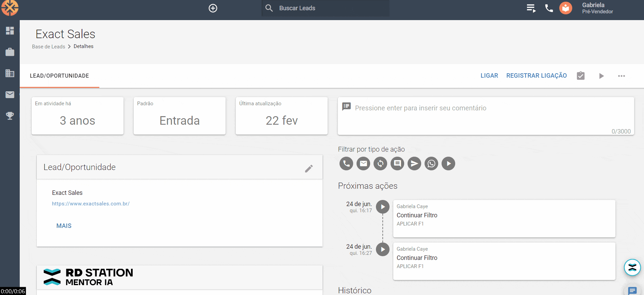Open the exactsales.com.br website link
This screenshot has height=295, width=644.
click(91, 204)
